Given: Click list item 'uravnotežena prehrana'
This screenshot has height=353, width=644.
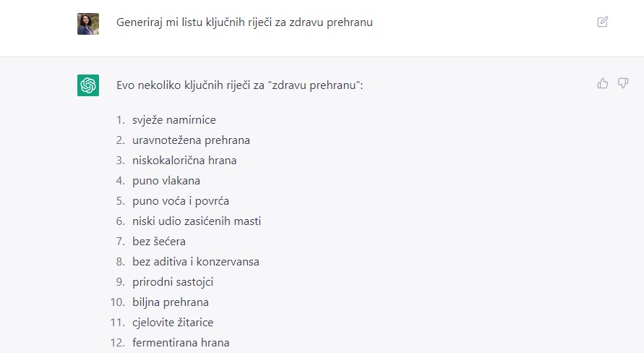Looking at the screenshot, I should click(191, 140).
